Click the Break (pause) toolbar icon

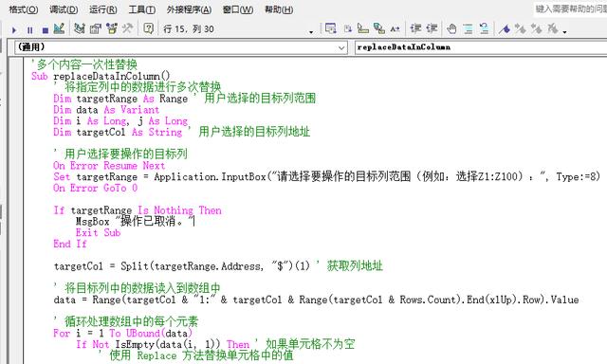point(29,29)
